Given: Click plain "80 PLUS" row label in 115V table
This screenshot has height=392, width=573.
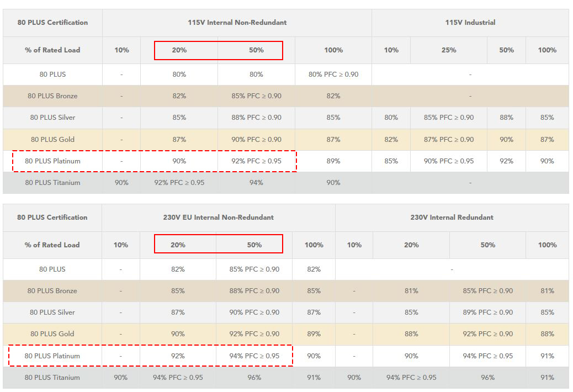Looking at the screenshot, I should (52, 75).
